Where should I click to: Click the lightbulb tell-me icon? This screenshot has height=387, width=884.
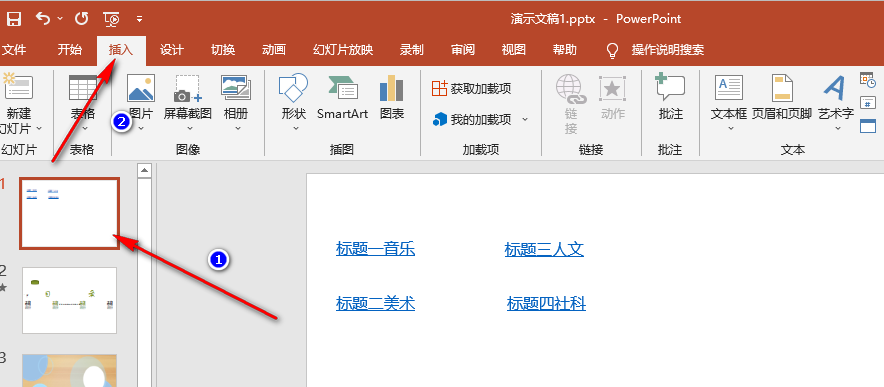(612, 50)
